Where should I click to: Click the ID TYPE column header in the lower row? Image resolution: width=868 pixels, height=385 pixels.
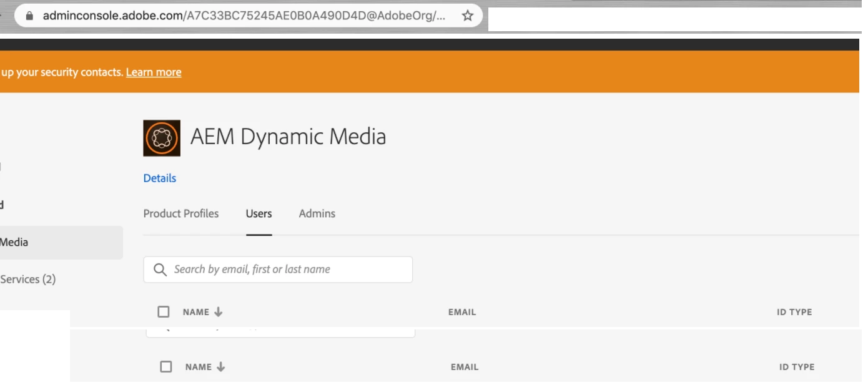pos(797,367)
